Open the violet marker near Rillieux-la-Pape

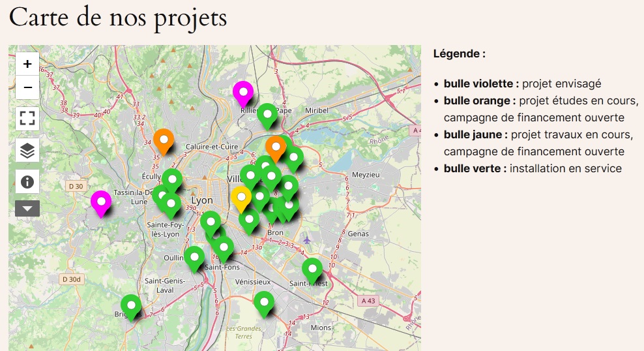(x=243, y=92)
